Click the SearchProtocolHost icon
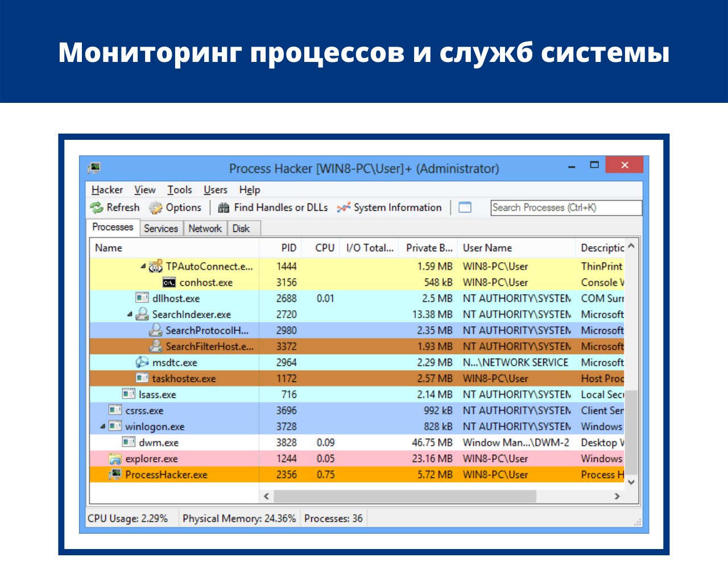This screenshot has height=582, width=728. (156, 330)
